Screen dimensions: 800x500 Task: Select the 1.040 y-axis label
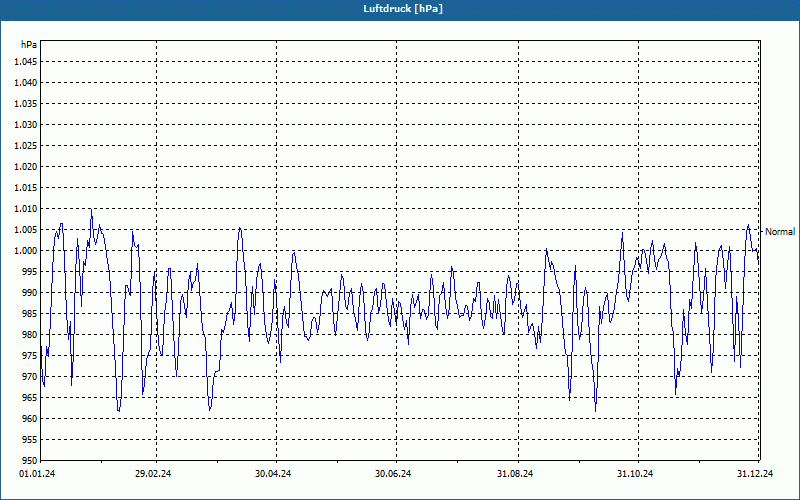tap(26, 83)
